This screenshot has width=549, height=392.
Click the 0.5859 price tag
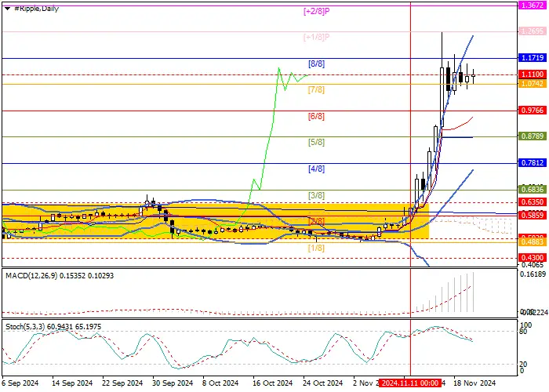point(533,216)
